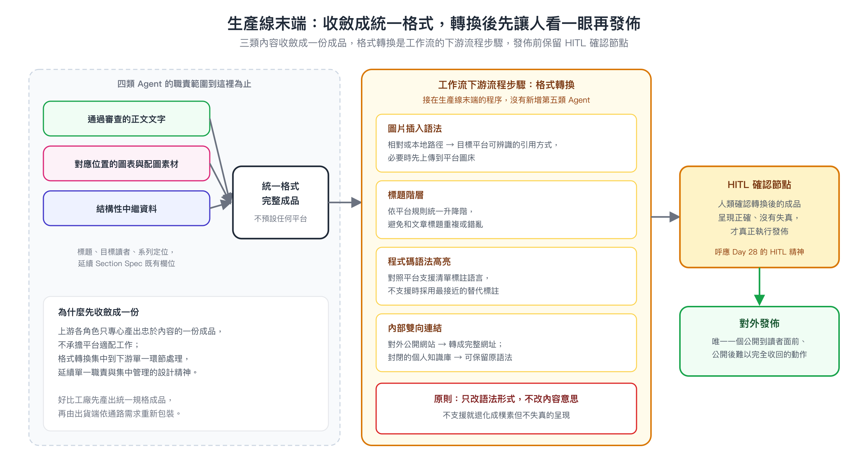This screenshot has width=868, height=470.
Task: Click the line 封閉的個人知識庫 → 可保留原語法
Action: pyautogui.click(x=450, y=358)
